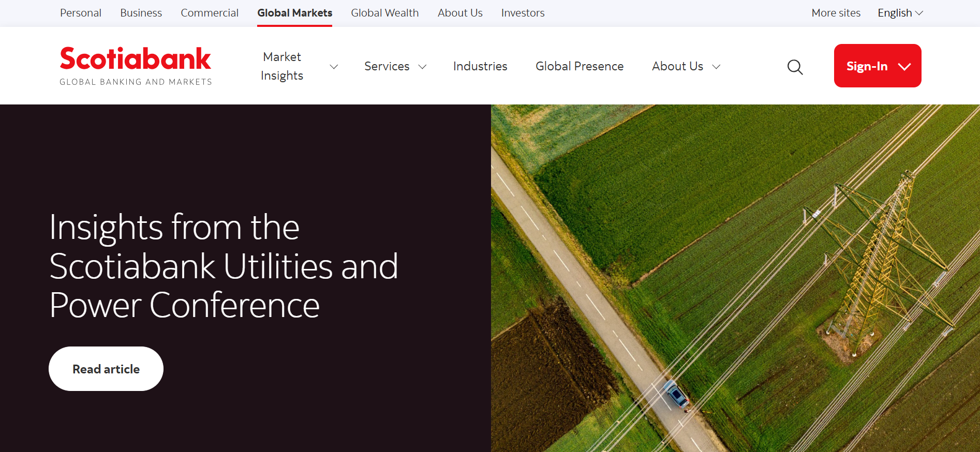Viewport: 980px width, 452px height.
Task: Expand the Market Insights chevron
Action: 334,67
